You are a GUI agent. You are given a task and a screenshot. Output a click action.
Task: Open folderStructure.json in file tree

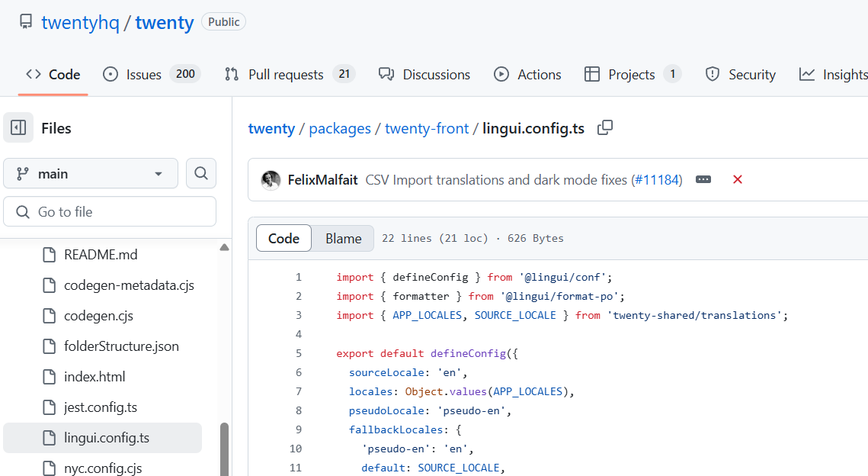[x=121, y=346]
